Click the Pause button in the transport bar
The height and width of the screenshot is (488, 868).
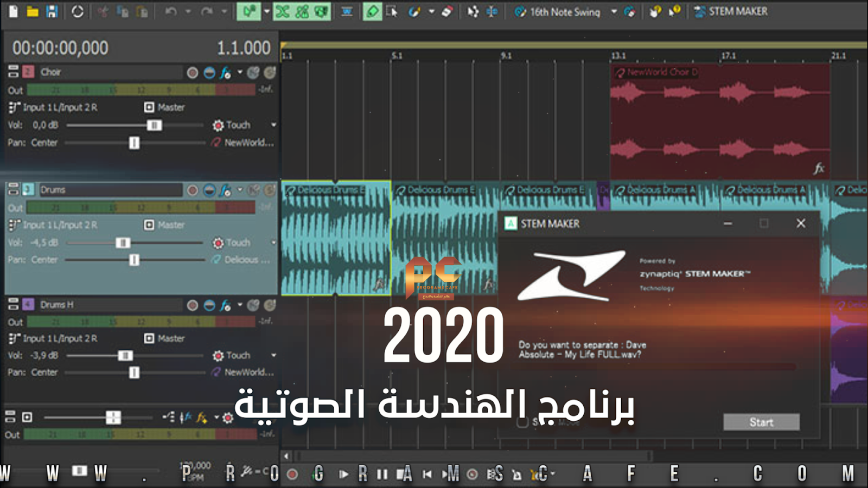click(382, 474)
